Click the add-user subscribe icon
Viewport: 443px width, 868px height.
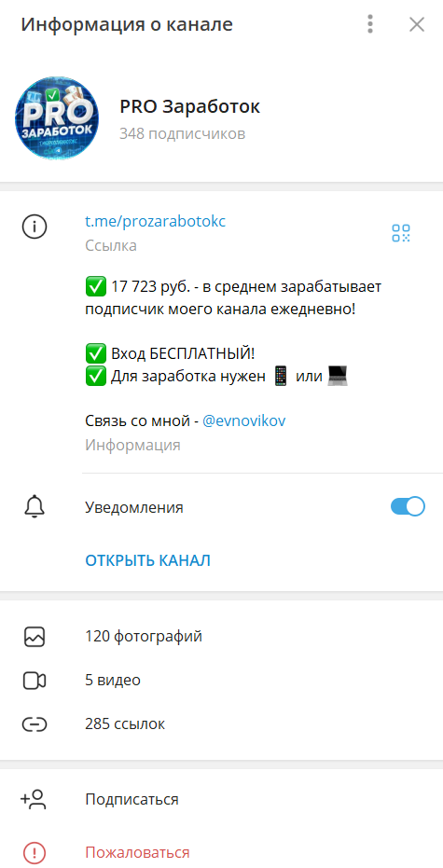point(34,799)
